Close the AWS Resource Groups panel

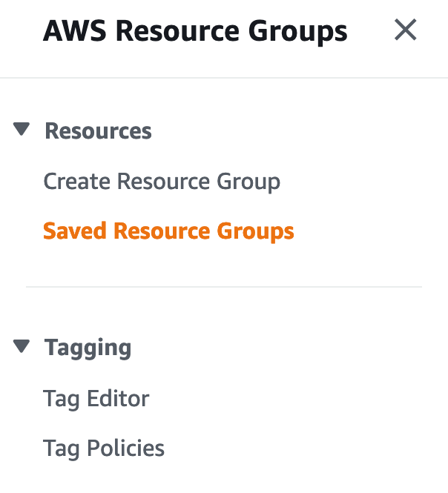point(405,30)
